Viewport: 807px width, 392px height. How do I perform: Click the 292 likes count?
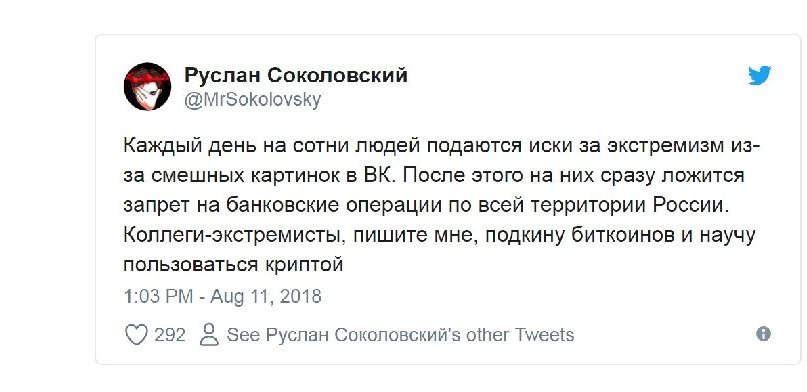coord(170,335)
